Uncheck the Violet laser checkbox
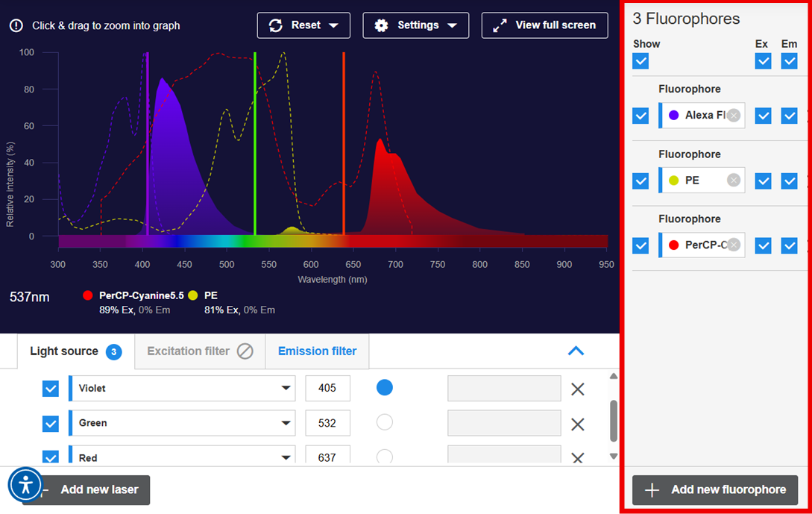This screenshot has height=514, width=812. pyautogui.click(x=51, y=389)
